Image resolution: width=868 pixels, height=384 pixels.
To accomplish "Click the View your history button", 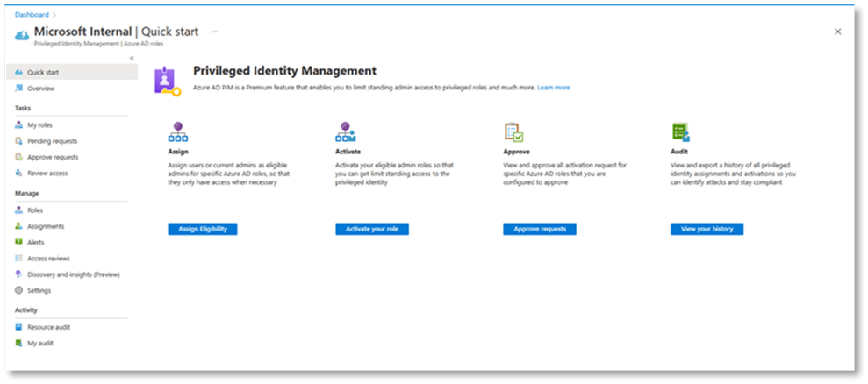I will click(707, 229).
